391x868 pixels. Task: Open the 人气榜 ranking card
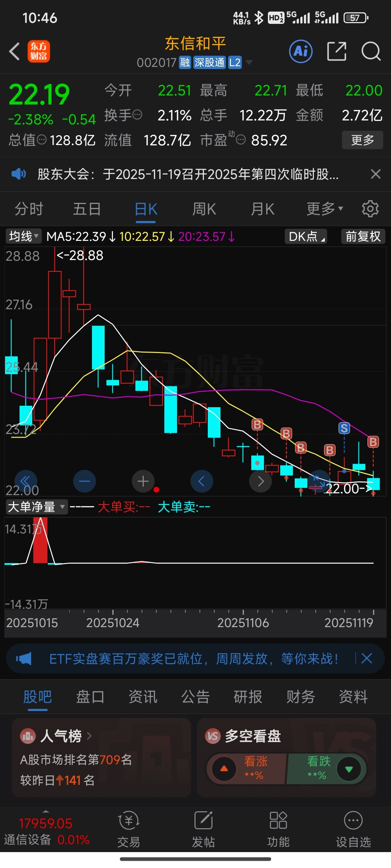(x=101, y=758)
